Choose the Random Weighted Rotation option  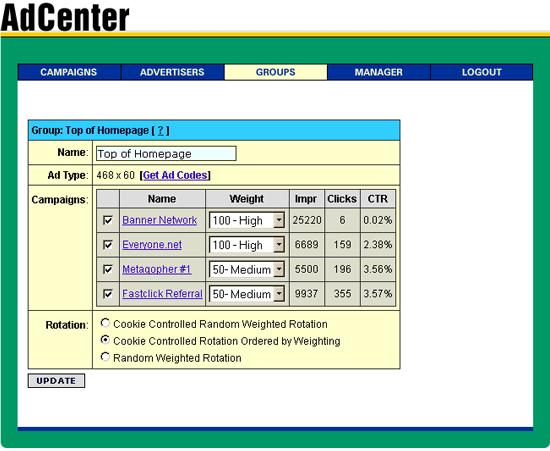coord(105,357)
